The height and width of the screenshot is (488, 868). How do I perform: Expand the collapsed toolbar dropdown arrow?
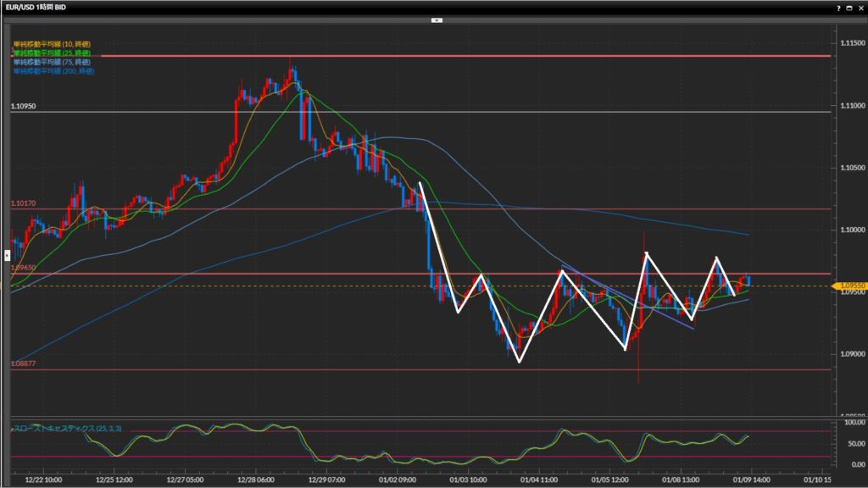tap(437, 19)
